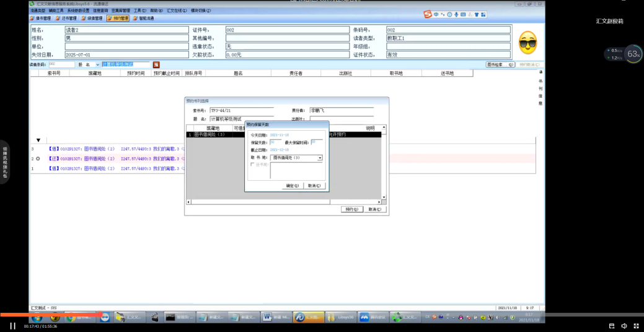Click the horizontal scrollbar right arrow in 预约书刊选择
This screenshot has height=332, width=644.
pyautogui.click(x=379, y=202)
